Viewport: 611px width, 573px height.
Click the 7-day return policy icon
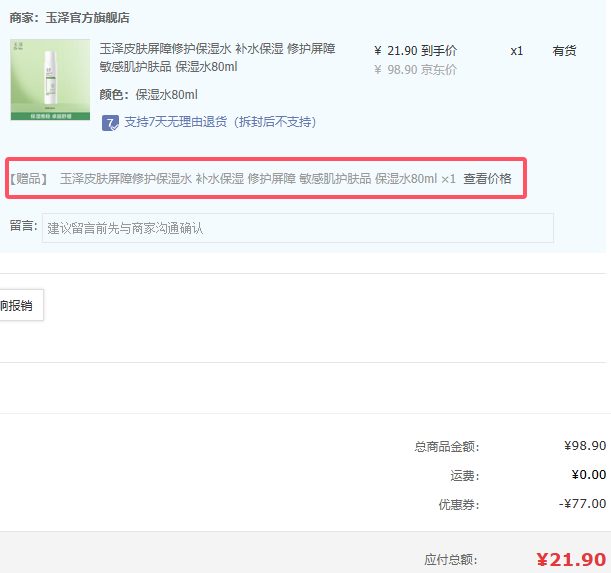(110, 123)
